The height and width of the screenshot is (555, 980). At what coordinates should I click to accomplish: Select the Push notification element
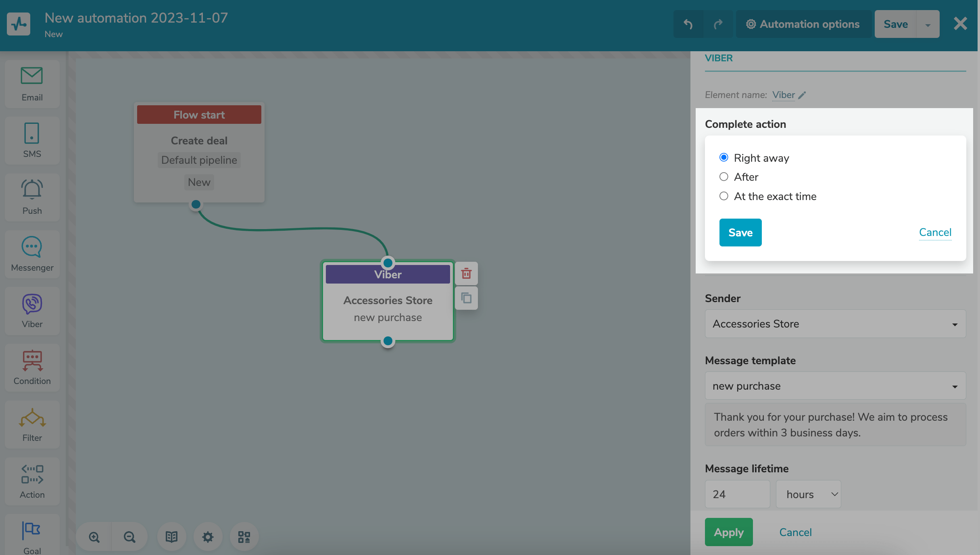[x=32, y=197]
